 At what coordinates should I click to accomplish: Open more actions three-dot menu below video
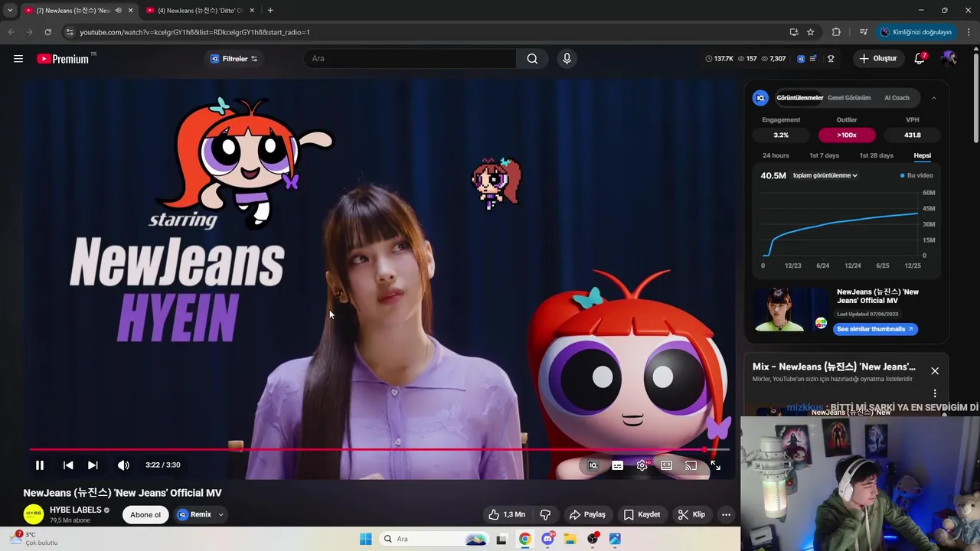pos(726,514)
